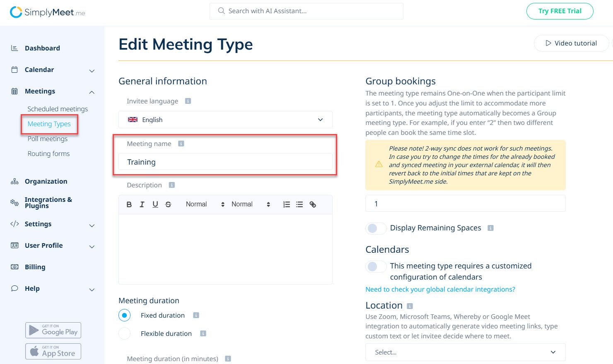This screenshot has height=364, width=613.
Task: Open the global calendar integrations link
Action: [x=440, y=289]
